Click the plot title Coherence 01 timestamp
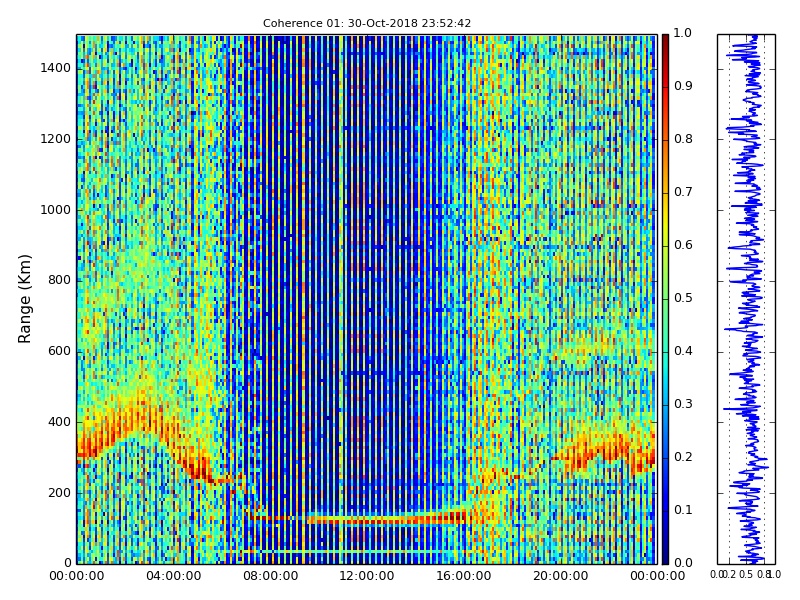800x600 pixels. [x=367, y=23]
